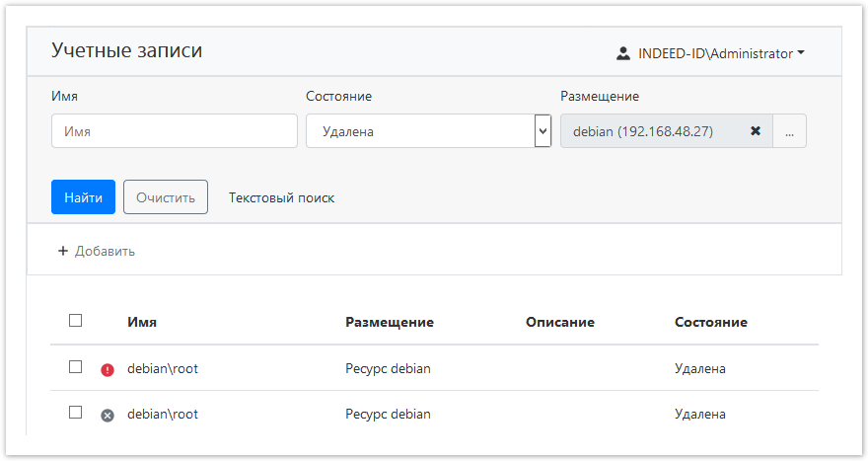Check the second debian\root row checkbox
Image resolution: width=868 pixels, height=461 pixels.
point(76,413)
